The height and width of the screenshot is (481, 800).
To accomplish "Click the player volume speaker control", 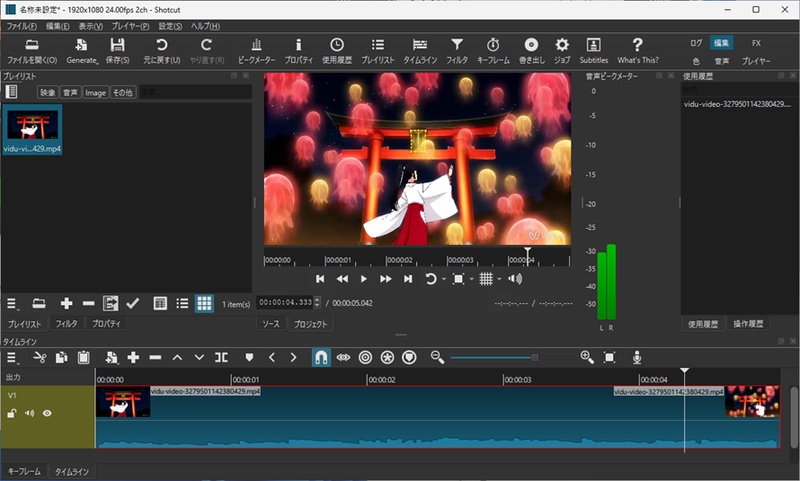I will point(515,279).
